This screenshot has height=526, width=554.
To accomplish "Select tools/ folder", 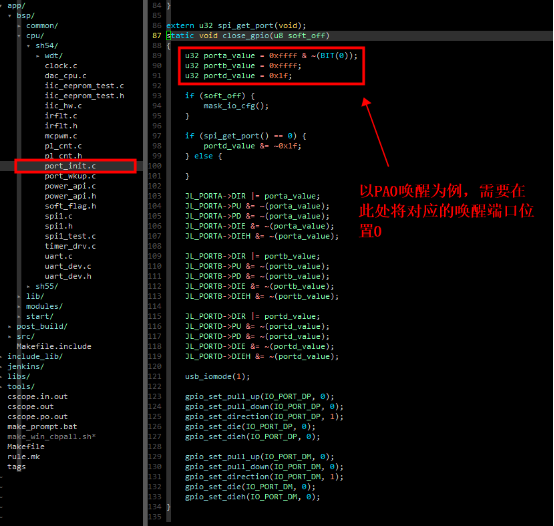I will tap(21, 386).
